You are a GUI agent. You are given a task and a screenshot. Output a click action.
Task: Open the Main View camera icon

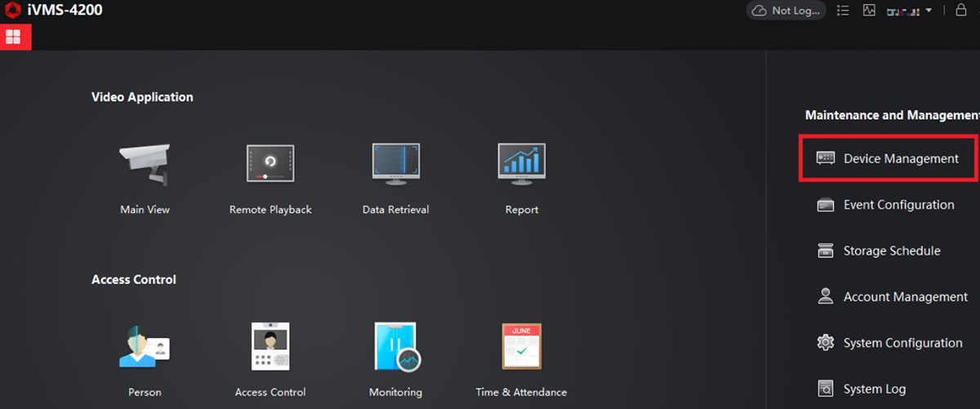point(145,163)
